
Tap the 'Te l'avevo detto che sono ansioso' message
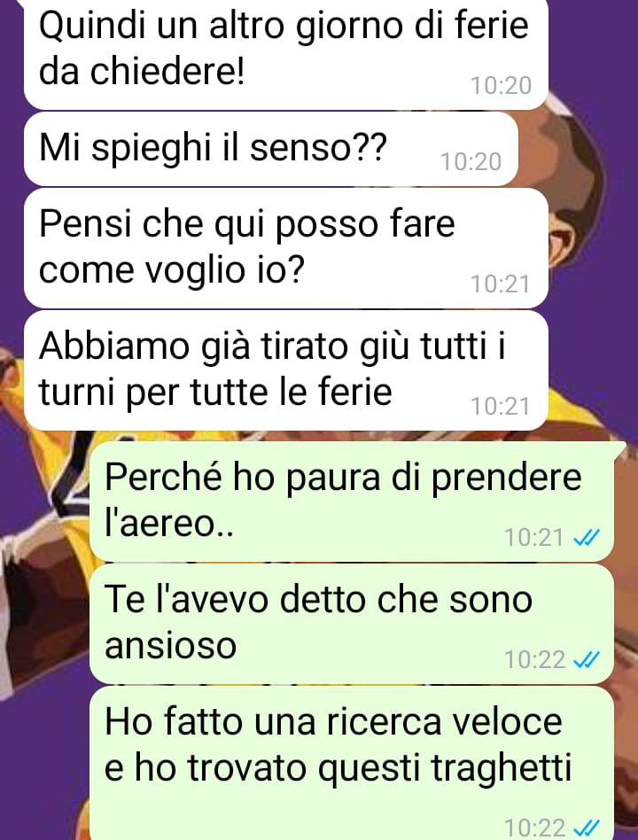(x=352, y=624)
